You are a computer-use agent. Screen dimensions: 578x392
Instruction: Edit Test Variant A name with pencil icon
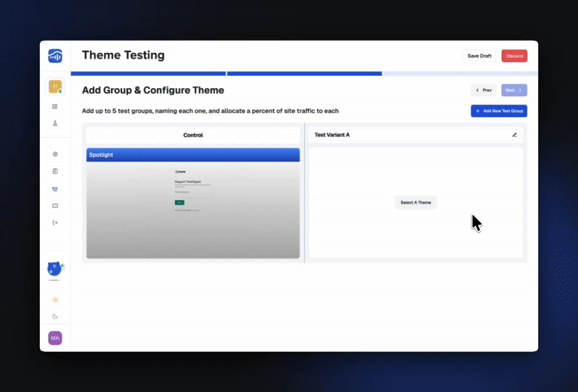click(x=514, y=135)
